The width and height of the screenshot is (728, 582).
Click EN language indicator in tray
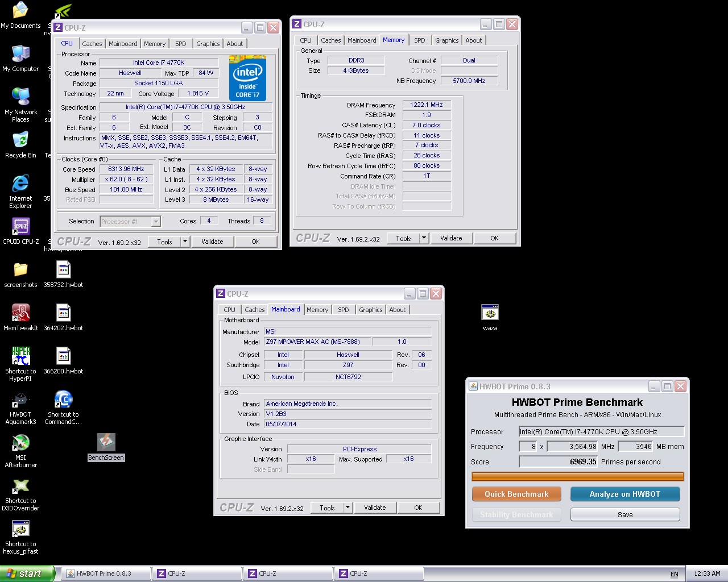click(674, 574)
